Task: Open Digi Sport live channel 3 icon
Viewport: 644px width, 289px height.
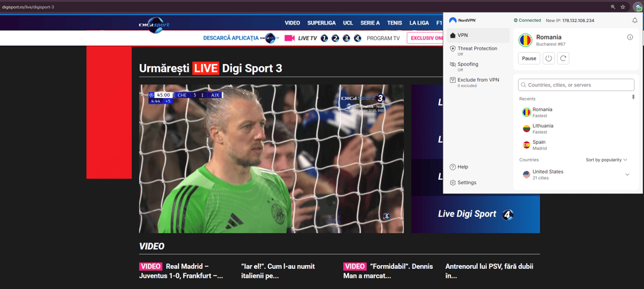Action: click(347, 38)
